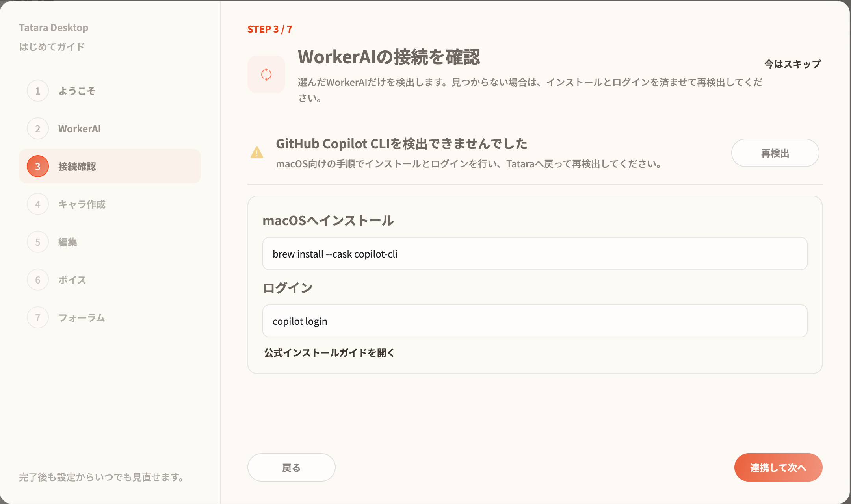Click the macOS向けの手順 instruction sentence
The width and height of the screenshot is (851, 504).
470,164
